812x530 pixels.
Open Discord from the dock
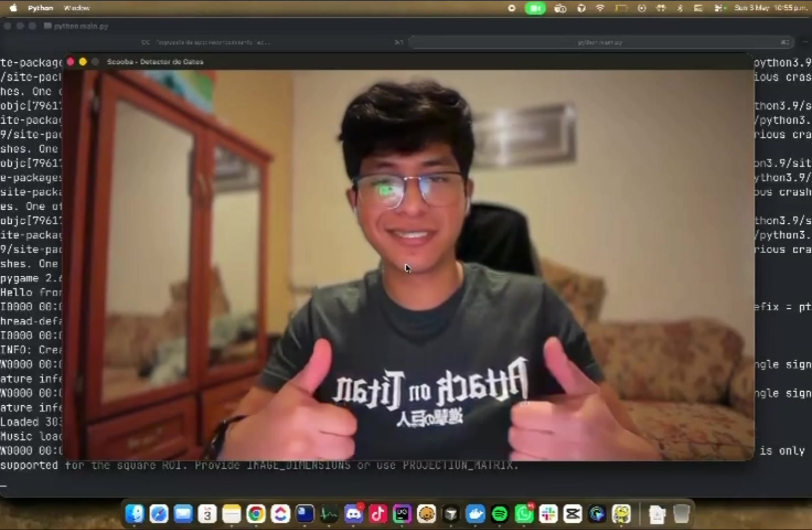click(353, 514)
